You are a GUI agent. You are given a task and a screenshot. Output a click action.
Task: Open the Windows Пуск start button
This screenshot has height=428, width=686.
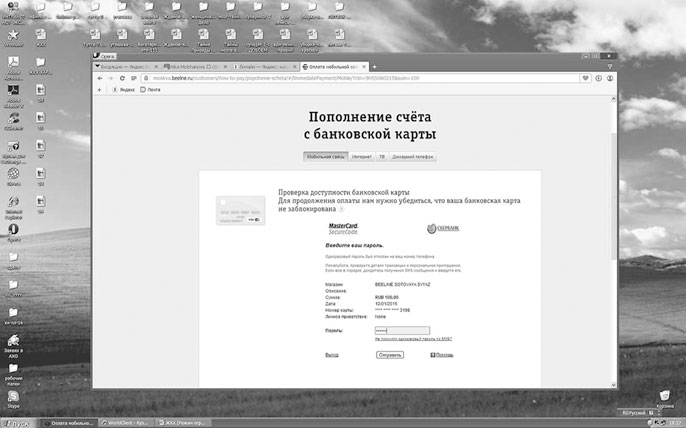tap(18, 422)
